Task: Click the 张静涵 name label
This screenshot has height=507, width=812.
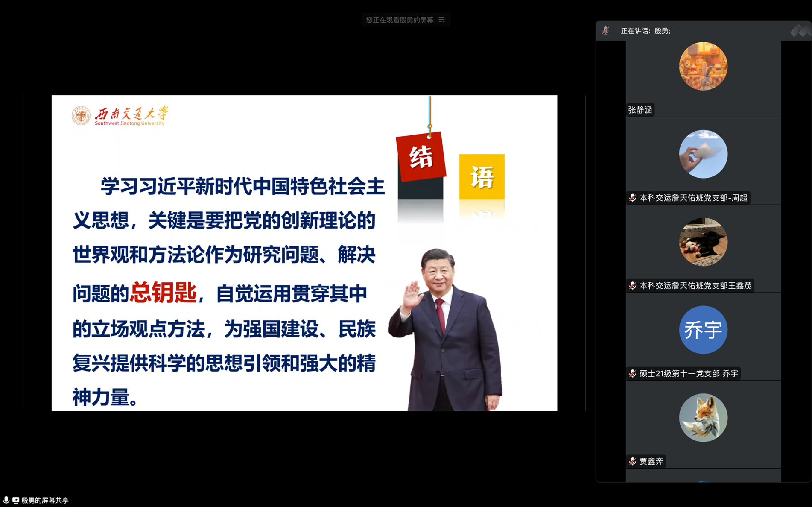Action: coord(640,110)
